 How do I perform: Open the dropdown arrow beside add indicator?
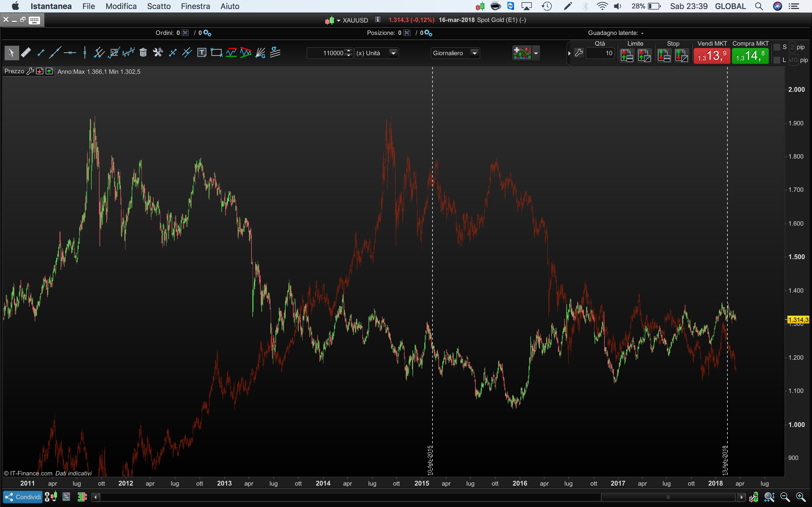[536, 53]
